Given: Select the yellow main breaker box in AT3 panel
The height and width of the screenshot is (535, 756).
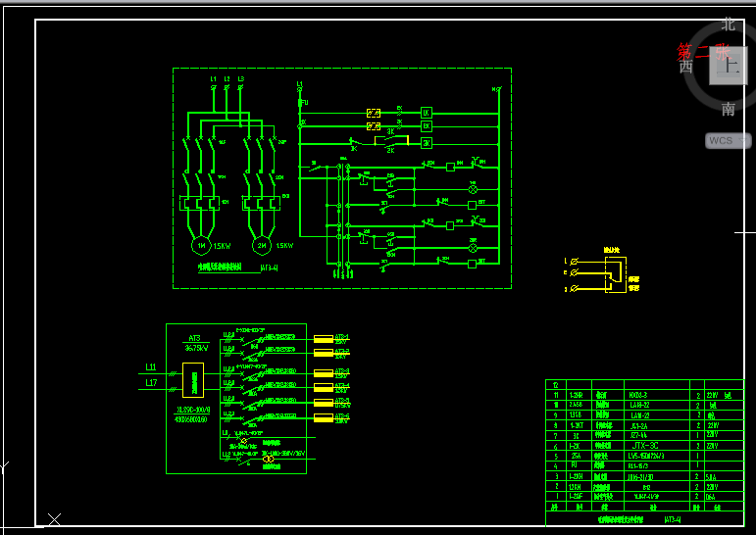Looking at the screenshot, I should pos(193,380).
